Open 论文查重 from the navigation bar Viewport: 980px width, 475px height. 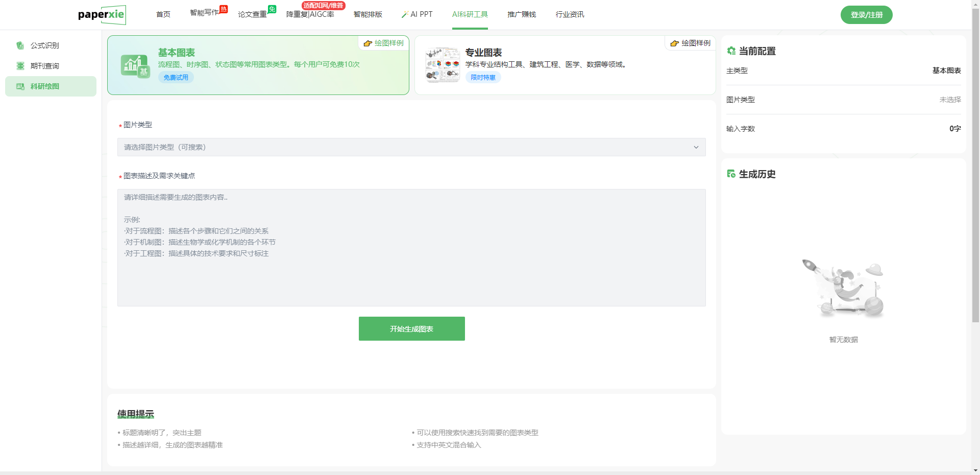point(252,14)
